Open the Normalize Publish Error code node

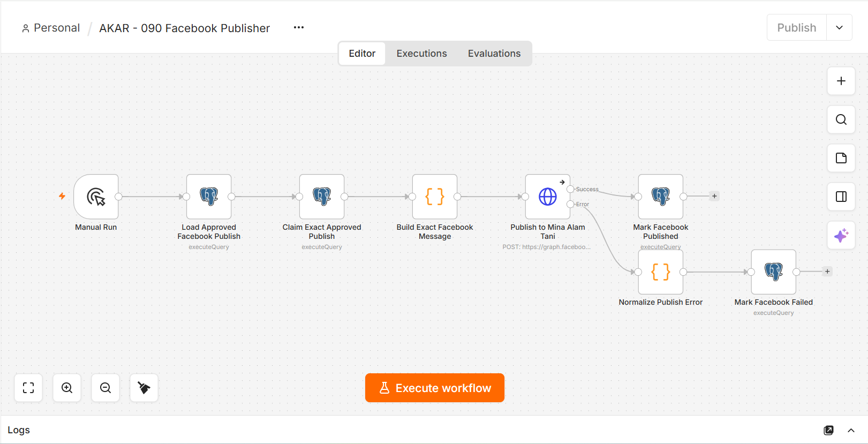tap(661, 272)
